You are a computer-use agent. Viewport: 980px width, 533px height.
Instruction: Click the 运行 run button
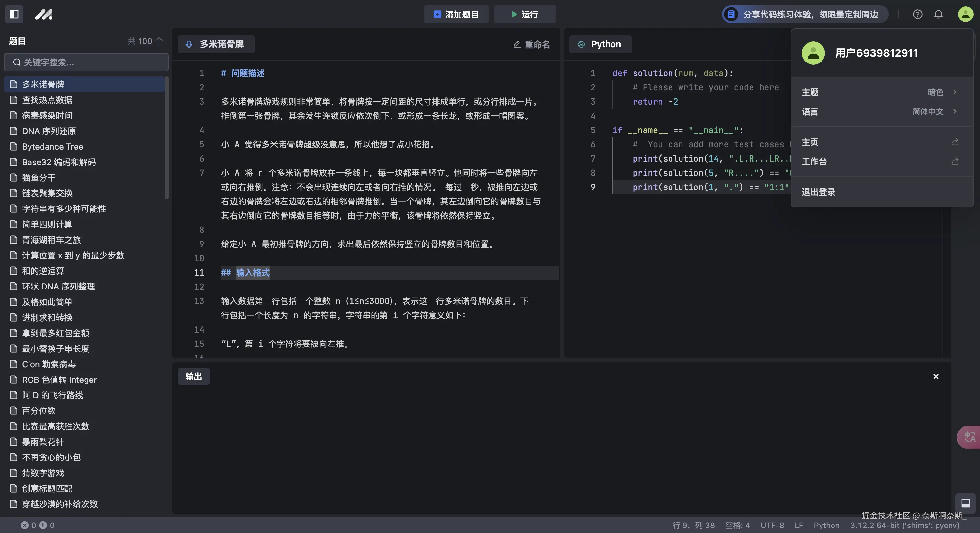coord(525,15)
